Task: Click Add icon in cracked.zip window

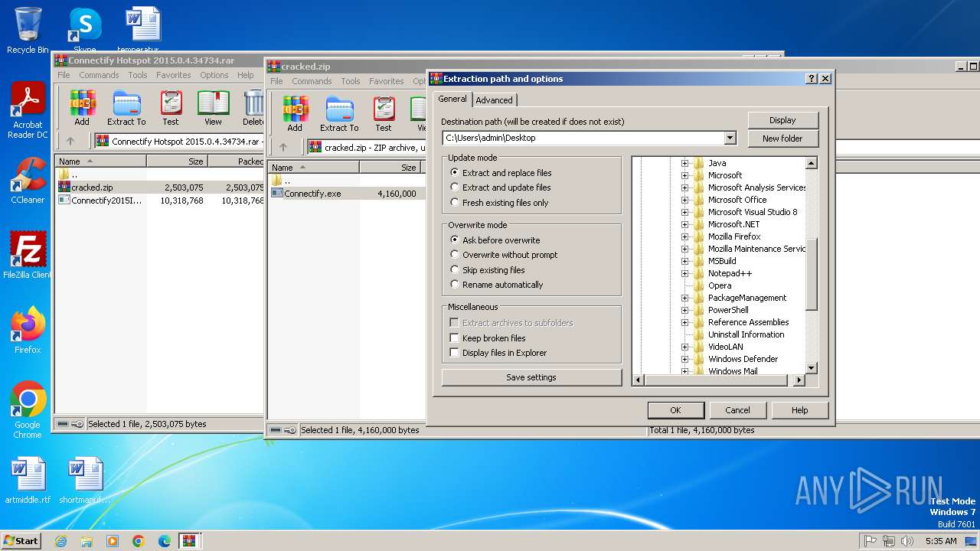Action: (295, 114)
